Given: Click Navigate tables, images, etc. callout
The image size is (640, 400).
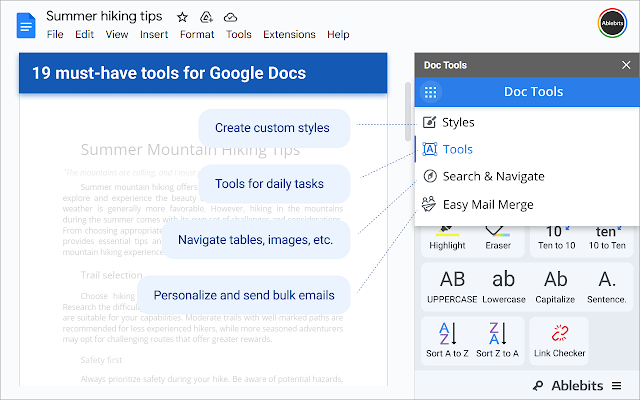Looking at the screenshot, I should [x=256, y=240].
